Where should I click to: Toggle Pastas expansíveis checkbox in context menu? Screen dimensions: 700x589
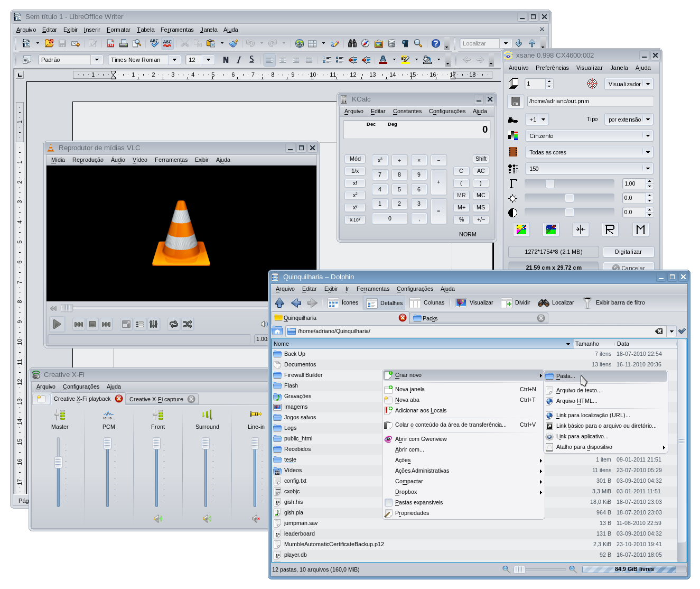(388, 502)
